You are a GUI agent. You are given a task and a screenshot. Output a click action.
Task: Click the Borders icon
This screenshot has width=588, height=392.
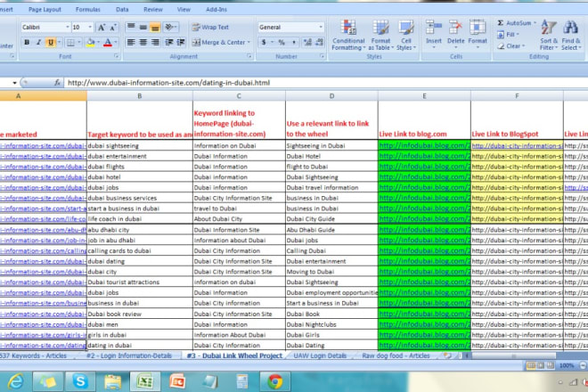click(x=70, y=43)
